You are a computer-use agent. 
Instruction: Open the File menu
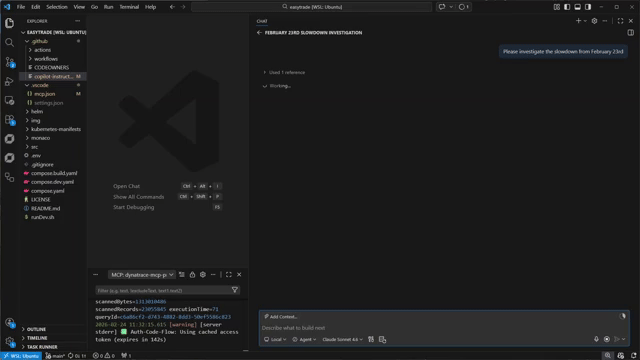(21, 7)
